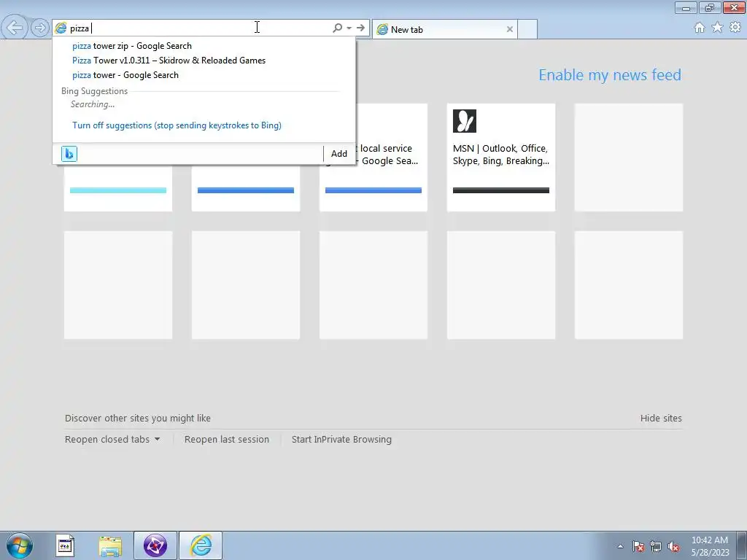Click the magnifier search icon in address bar

337,28
